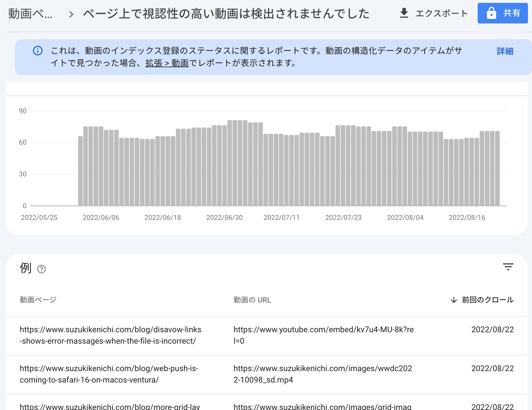Click the youtube.com/embed video URL
532x410 pixels.
click(323, 335)
